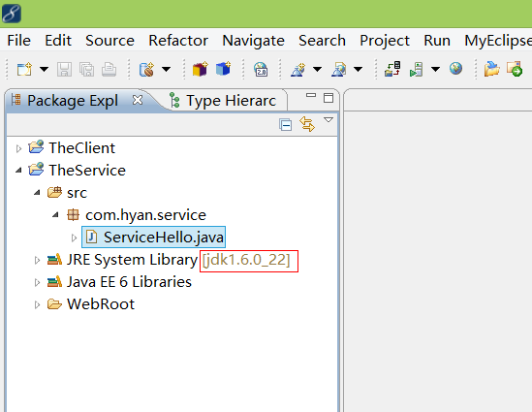Click the deploy server application icon
Viewport: 532px width, 412px height.
click(392, 69)
